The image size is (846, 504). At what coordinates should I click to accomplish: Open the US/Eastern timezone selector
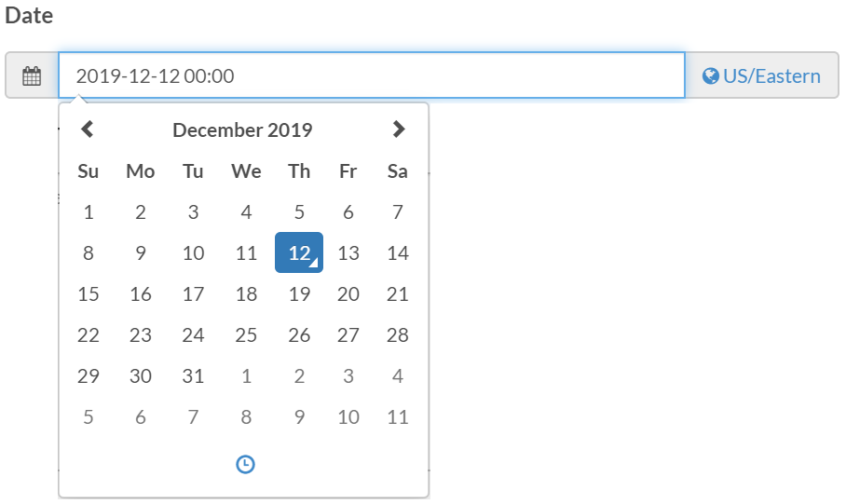coord(762,75)
